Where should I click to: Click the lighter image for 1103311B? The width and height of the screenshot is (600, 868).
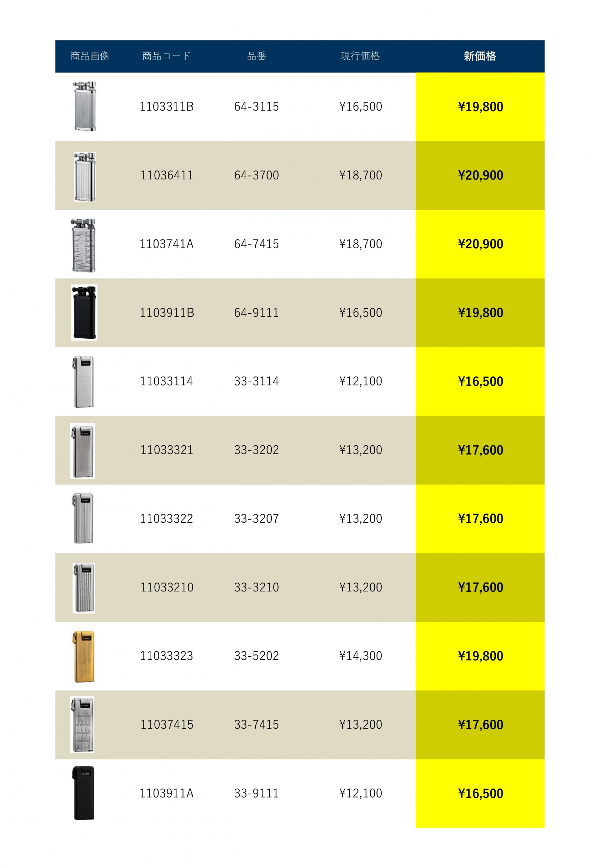[x=84, y=106]
